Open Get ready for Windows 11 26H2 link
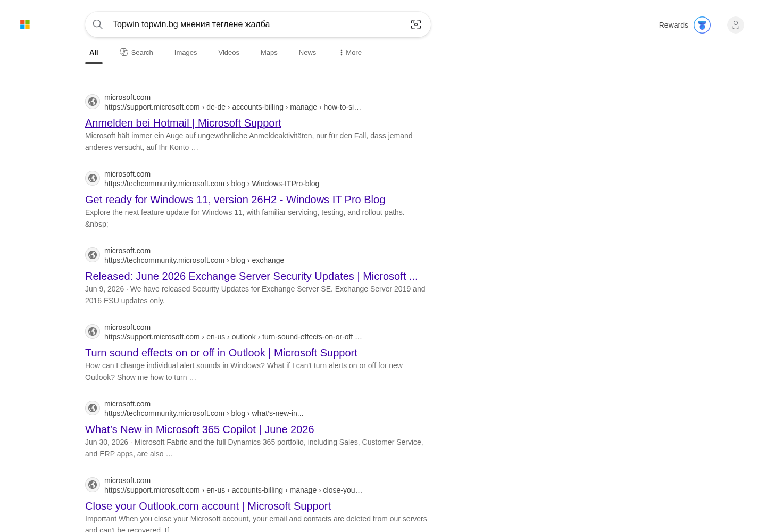The image size is (766, 532). (235, 199)
